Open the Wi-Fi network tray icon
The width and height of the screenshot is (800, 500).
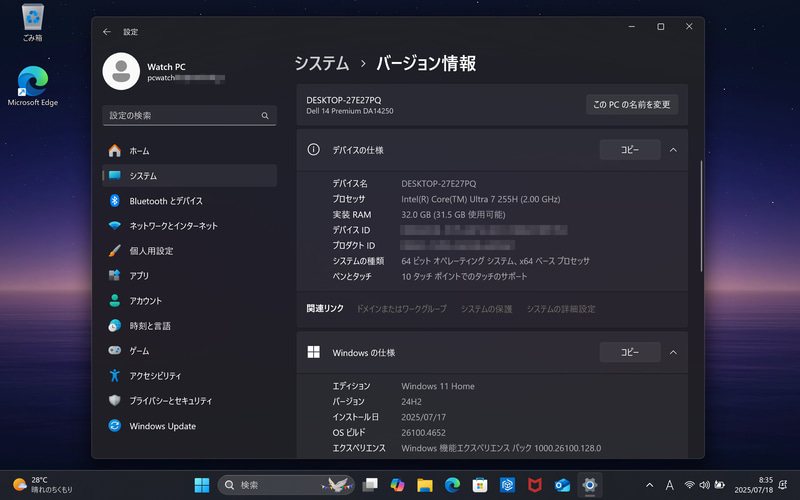pos(689,485)
